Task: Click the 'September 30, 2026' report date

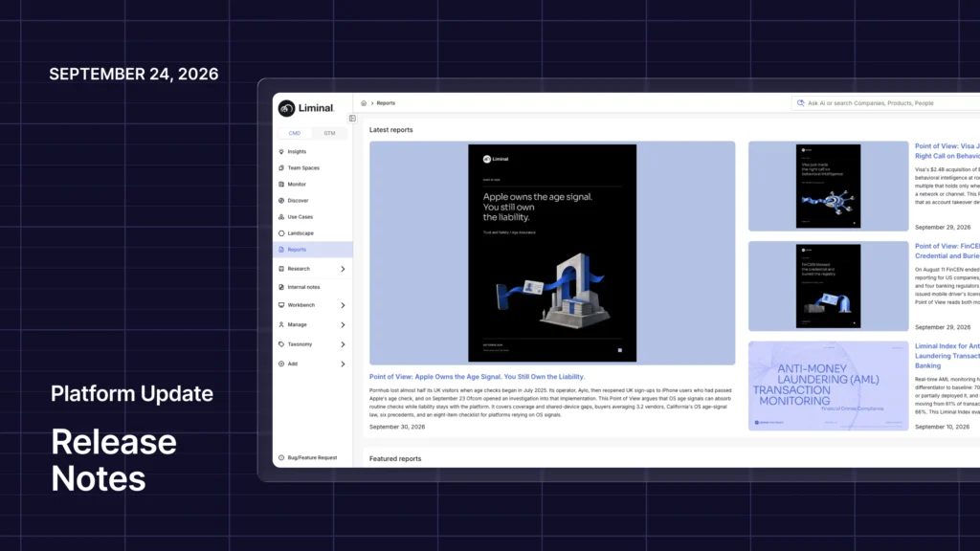Action: point(397,427)
